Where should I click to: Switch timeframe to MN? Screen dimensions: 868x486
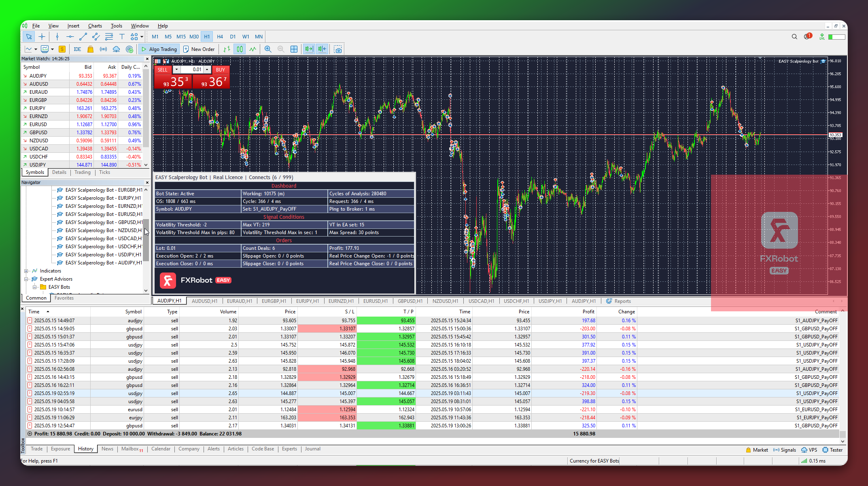(259, 37)
